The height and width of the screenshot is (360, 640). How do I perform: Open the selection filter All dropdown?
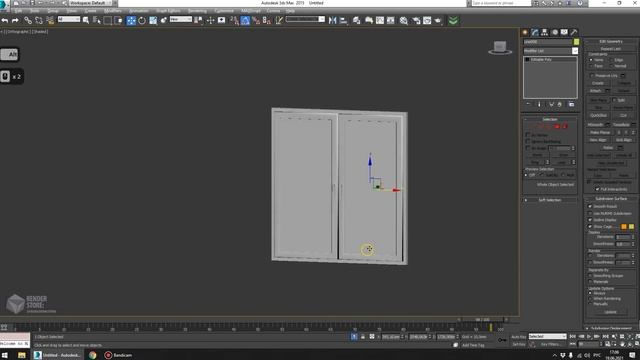(69, 19)
